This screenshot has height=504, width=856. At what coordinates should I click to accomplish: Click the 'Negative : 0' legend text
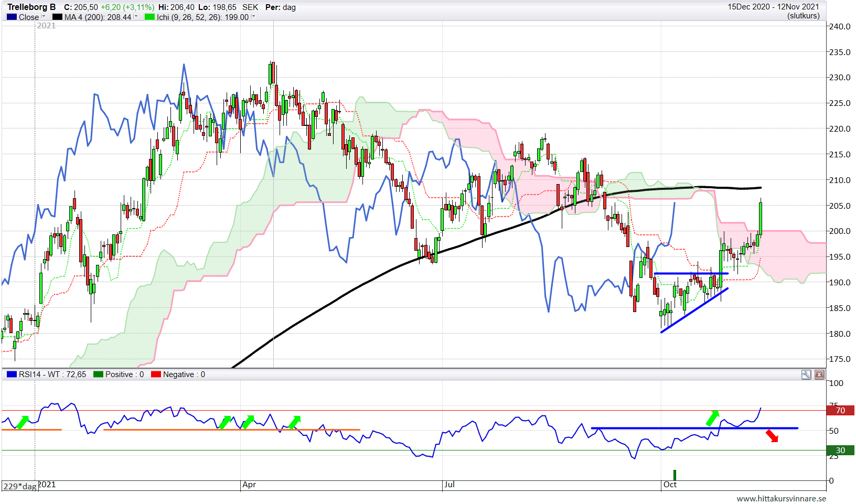pyautogui.click(x=184, y=374)
